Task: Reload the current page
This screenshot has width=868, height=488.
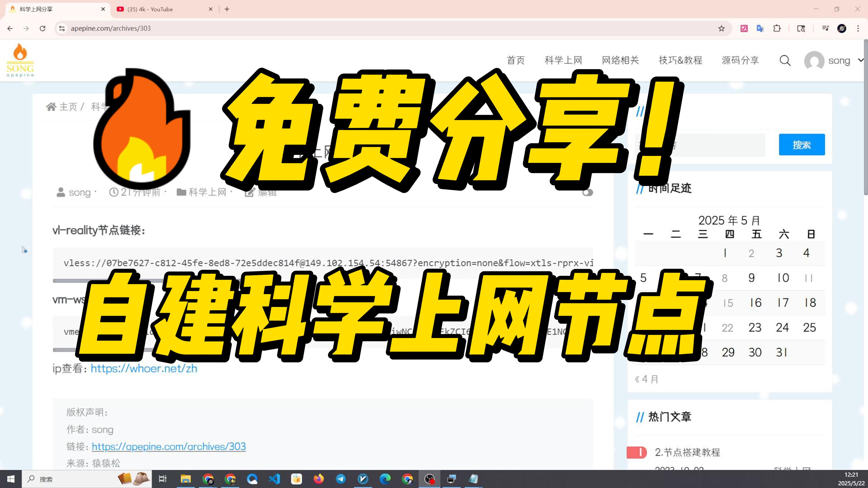Action: click(42, 28)
